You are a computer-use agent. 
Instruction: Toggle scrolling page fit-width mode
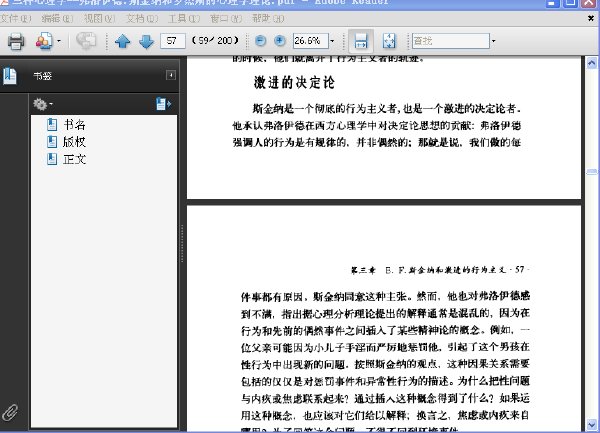pyautogui.click(x=361, y=41)
